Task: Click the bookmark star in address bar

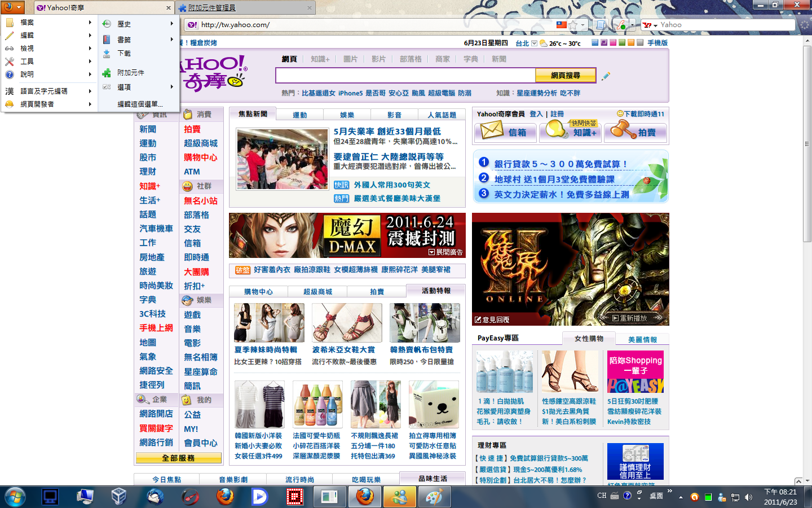Action: pos(573,25)
